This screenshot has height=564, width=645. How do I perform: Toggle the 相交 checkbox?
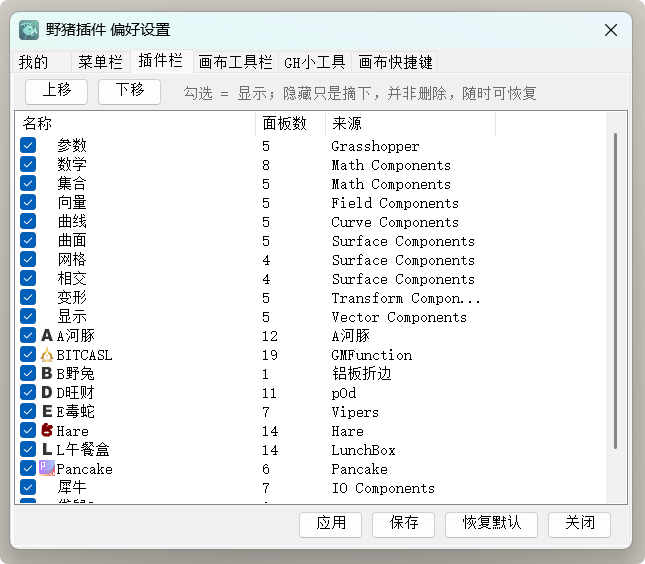click(28, 279)
